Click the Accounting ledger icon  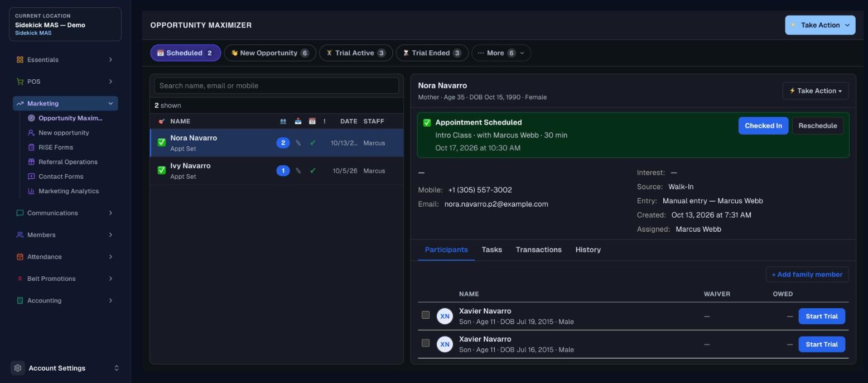coord(20,300)
